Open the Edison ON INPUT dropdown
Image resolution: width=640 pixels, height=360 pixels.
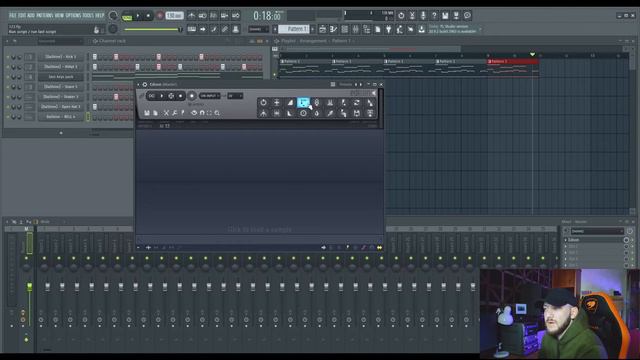click(x=209, y=96)
